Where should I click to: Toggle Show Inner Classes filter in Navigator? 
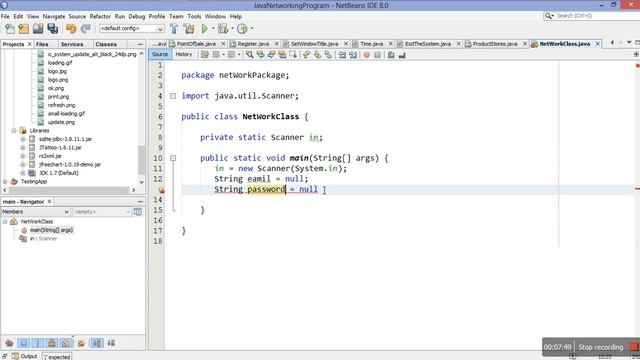coord(66,343)
